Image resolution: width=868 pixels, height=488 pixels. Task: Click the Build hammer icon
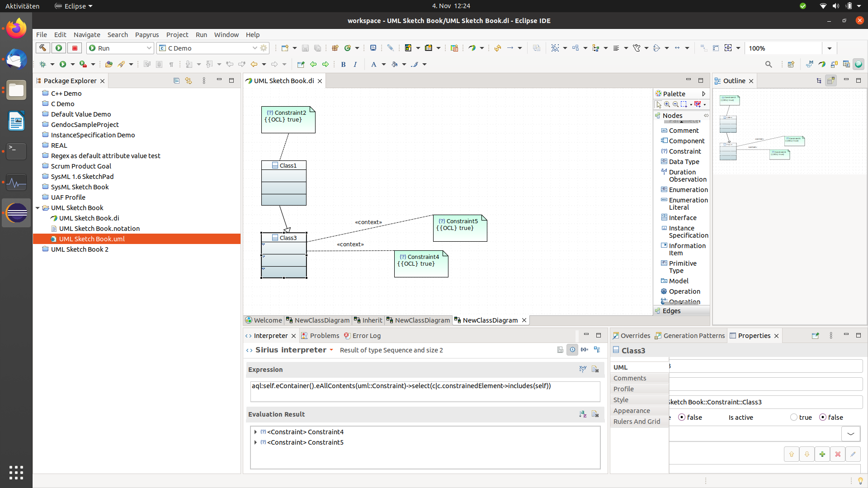click(x=42, y=48)
